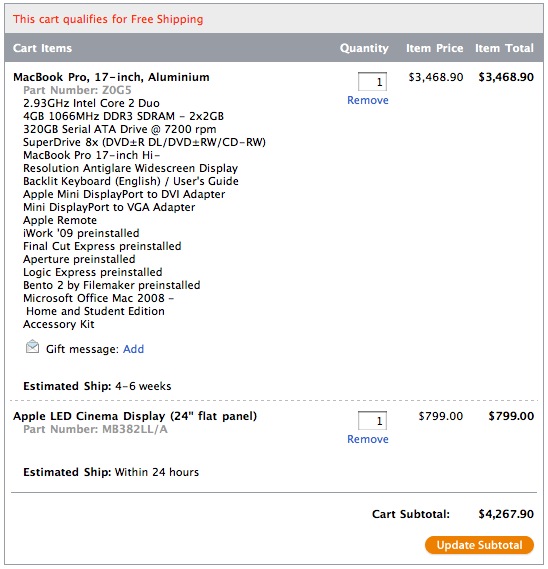Click the MacBook Part Number Z0G5 text
The image size is (548, 569).
(x=77, y=90)
